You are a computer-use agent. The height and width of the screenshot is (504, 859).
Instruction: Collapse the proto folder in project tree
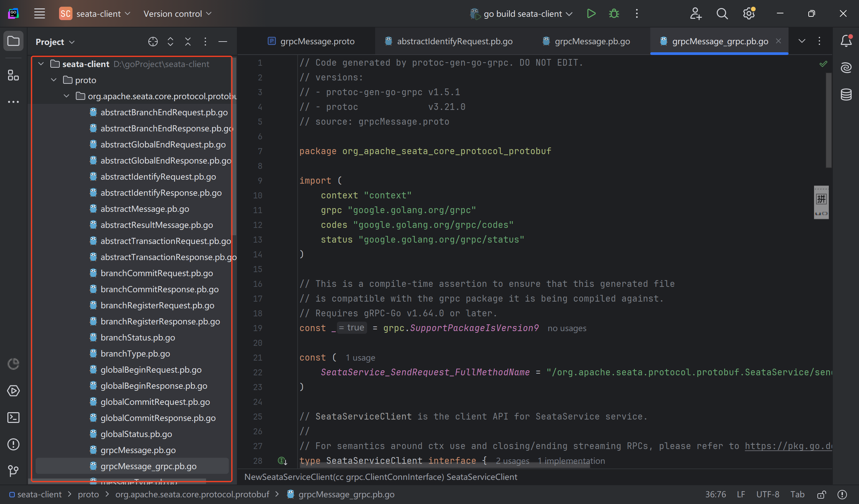(53, 80)
